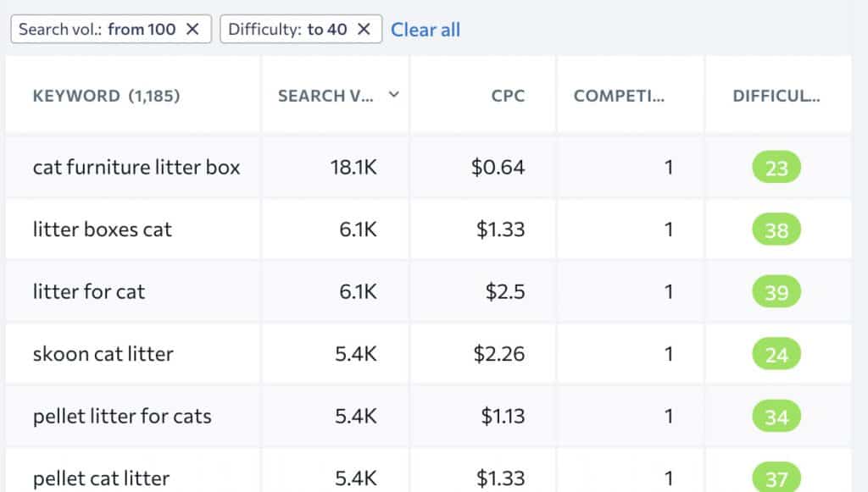Screen dimensions: 868x492
Task: Sort by the Difficulty column header
Action: 776,96
